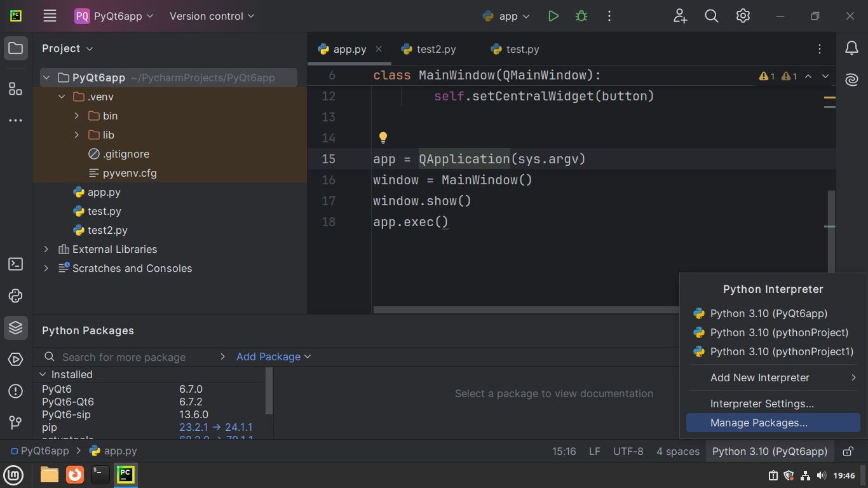
Task: Launch Firefox from the taskbar
Action: [75, 475]
